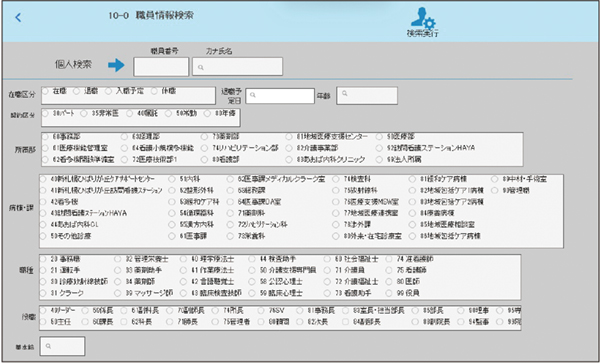
Task: Click the title 10-0 職員情報検索
Action: [151, 16]
